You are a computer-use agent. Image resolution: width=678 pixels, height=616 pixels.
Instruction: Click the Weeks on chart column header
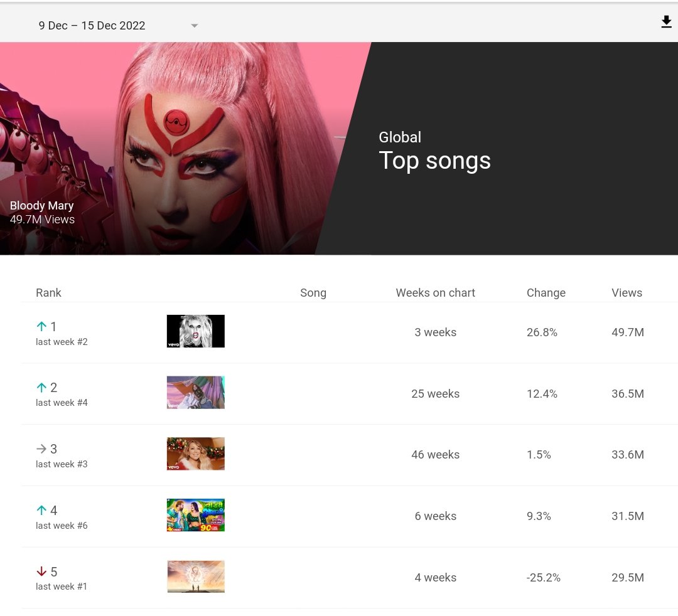436,292
